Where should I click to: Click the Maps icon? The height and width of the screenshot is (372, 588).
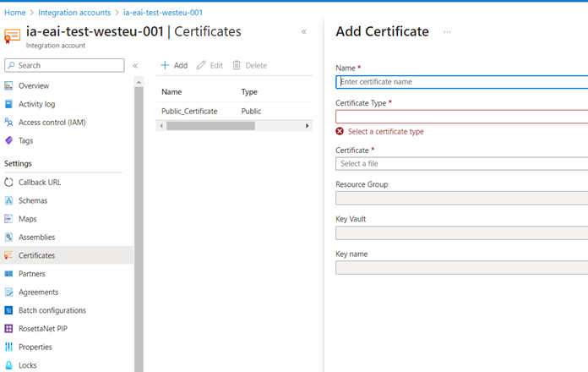[8, 218]
